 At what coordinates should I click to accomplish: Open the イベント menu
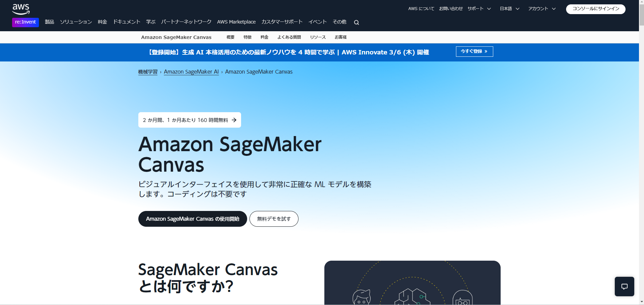click(318, 22)
